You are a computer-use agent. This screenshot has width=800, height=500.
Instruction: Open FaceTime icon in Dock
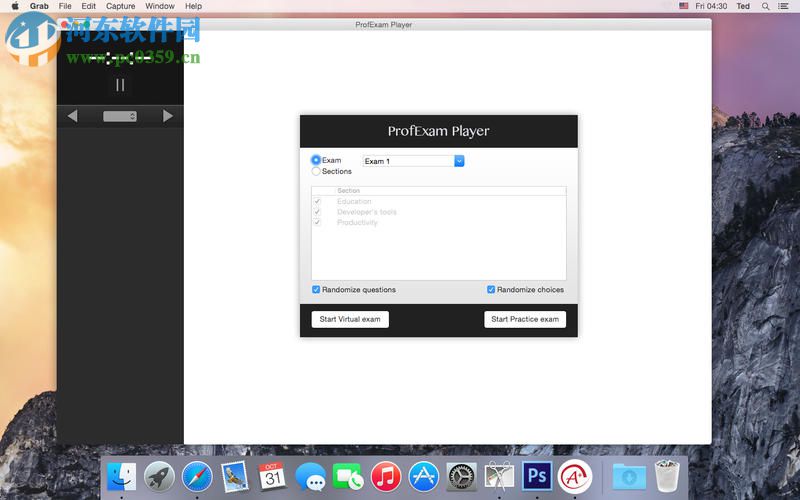pyautogui.click(x=348, y=477)
